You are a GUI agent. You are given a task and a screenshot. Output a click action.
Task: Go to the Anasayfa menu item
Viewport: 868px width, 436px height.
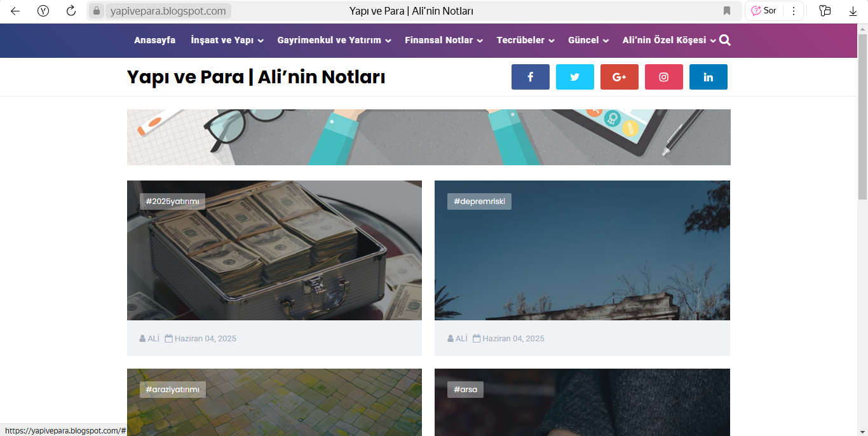click(x=154, y=40)
